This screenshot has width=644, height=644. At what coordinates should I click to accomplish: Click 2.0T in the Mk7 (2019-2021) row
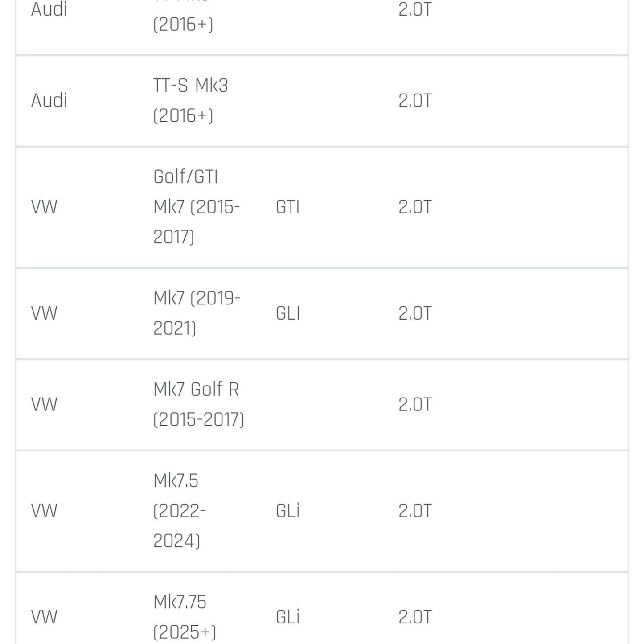click(415, 313)
